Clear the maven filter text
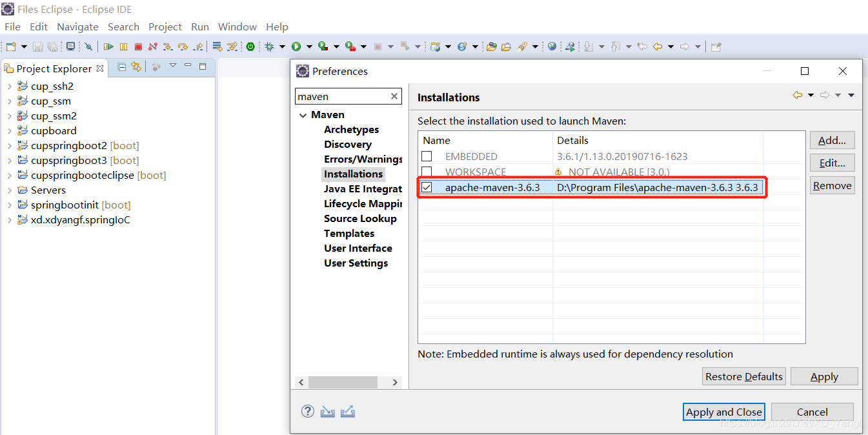The height and width of the screenshot is (435, 868). [394, 96]
